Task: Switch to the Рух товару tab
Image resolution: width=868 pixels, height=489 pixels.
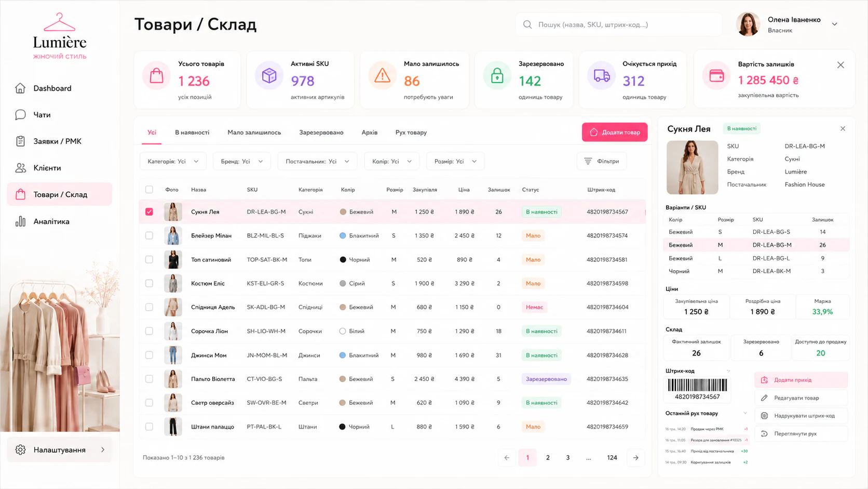Action: (411, 133)
